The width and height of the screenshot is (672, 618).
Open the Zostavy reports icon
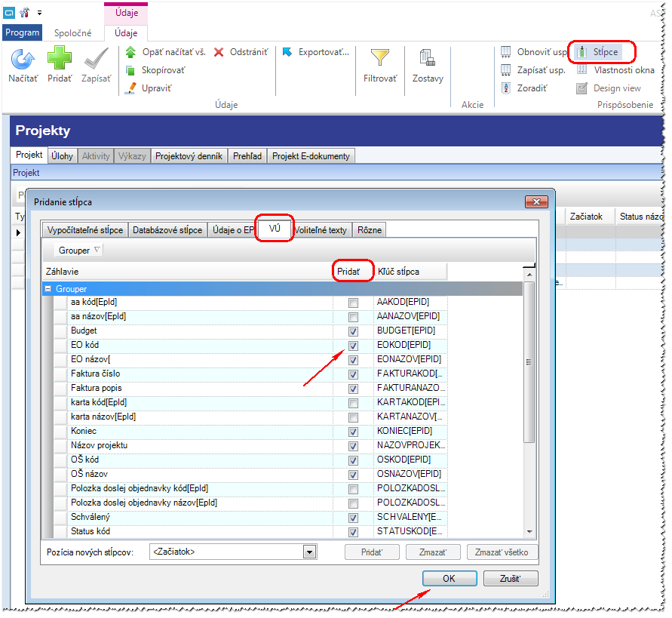point(428,57)
